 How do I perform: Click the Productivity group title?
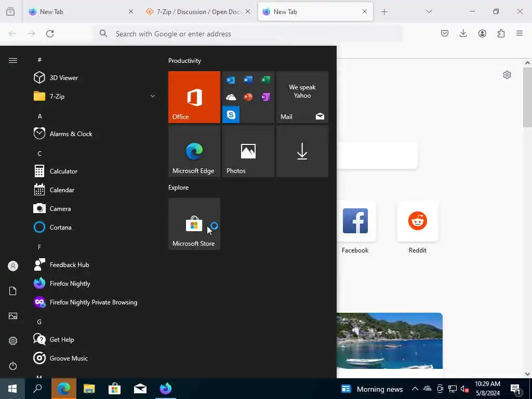point(184,61)
